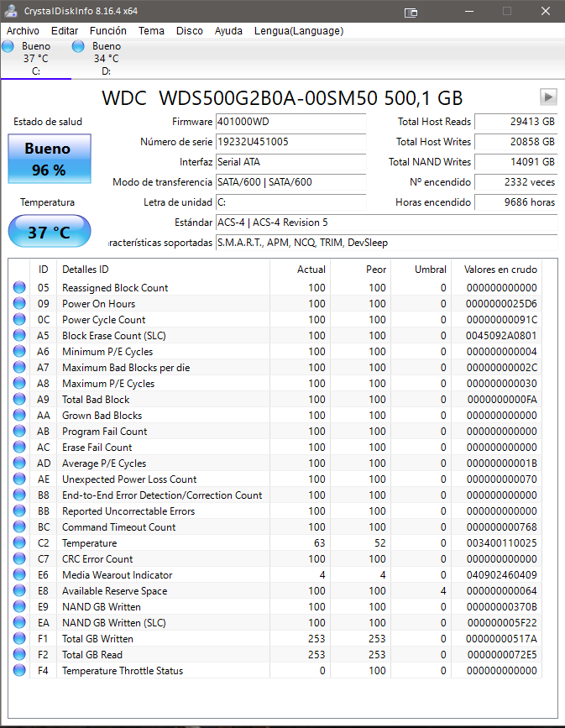
Task: Click raw value 040902460409 of Media Wearout
Action: [x=501, y=575]
